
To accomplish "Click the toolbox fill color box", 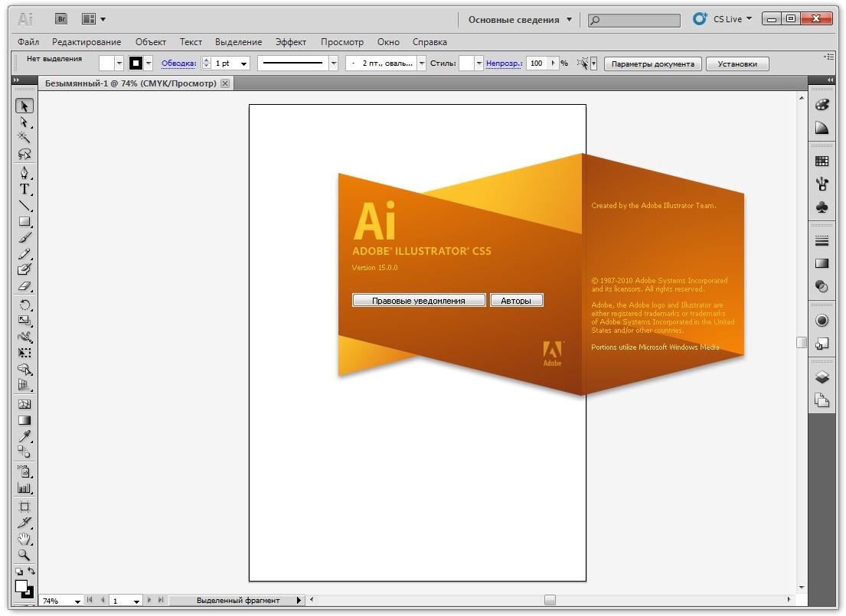I will tap(21, 586).
